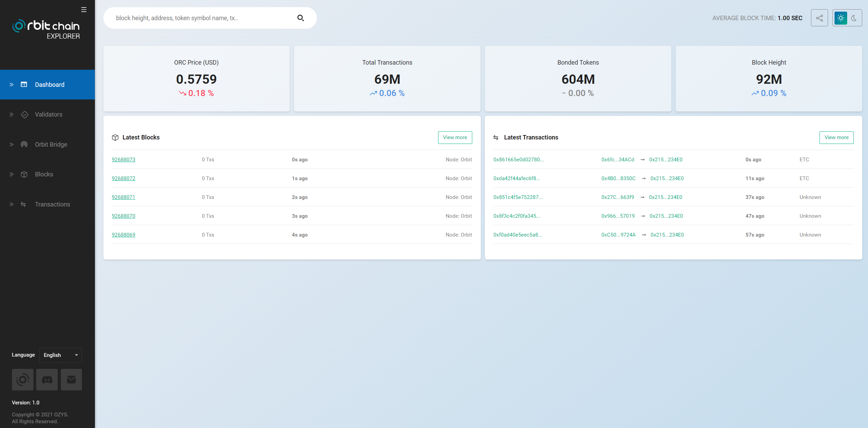The height and width of the screenshot is (428, 868).
Task: Click '37s ago' in transactions list
Action: point(755,197)
